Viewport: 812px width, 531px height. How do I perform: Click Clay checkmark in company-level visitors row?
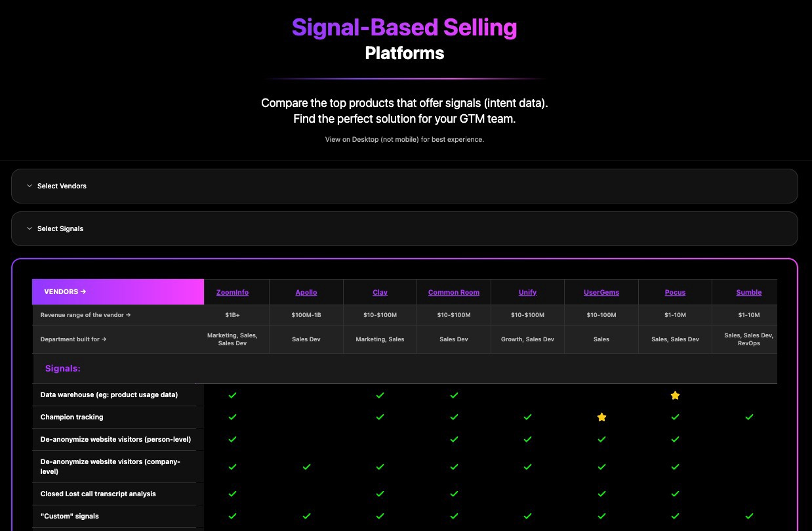380,467
